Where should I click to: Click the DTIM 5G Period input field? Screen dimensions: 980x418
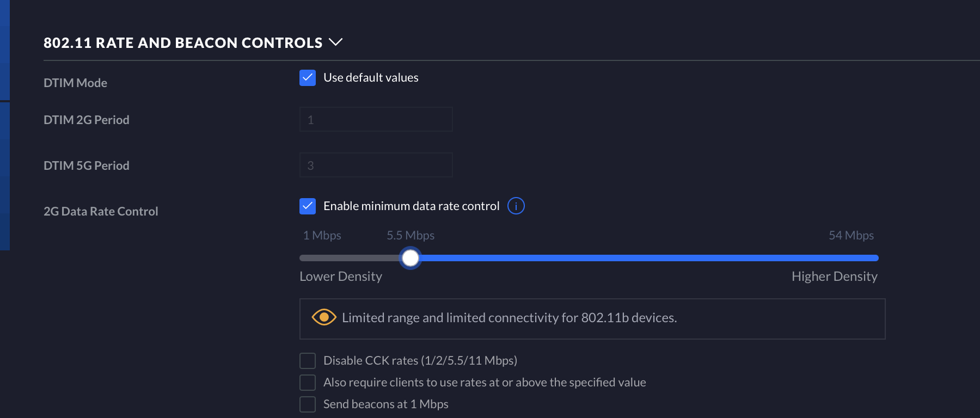coord(376,165)
